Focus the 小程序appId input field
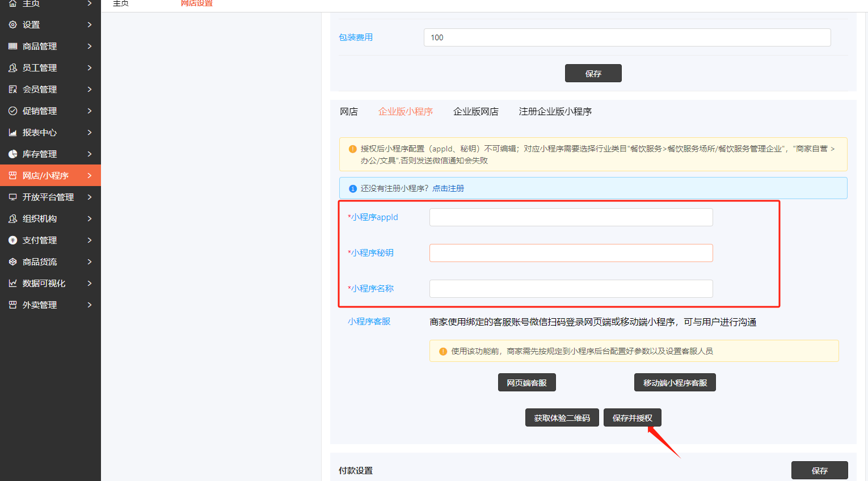The height and width of the screenshot is (481, 868). (x=571, y=217)
